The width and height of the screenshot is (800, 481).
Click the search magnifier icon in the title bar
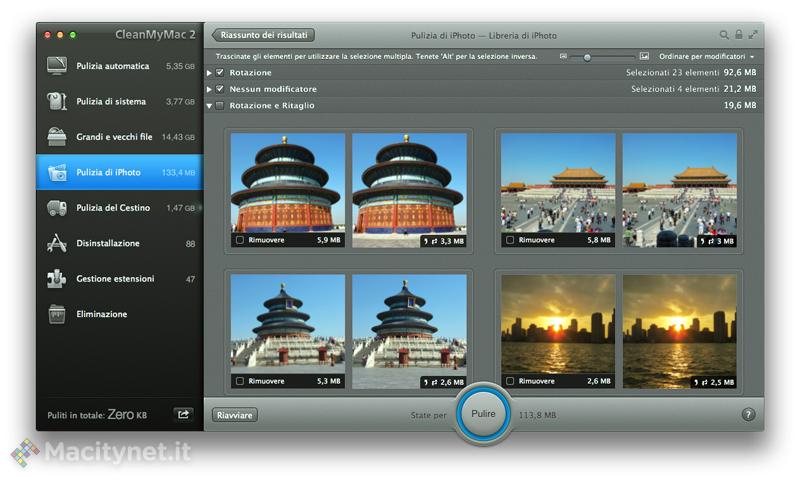coord(724,35)
